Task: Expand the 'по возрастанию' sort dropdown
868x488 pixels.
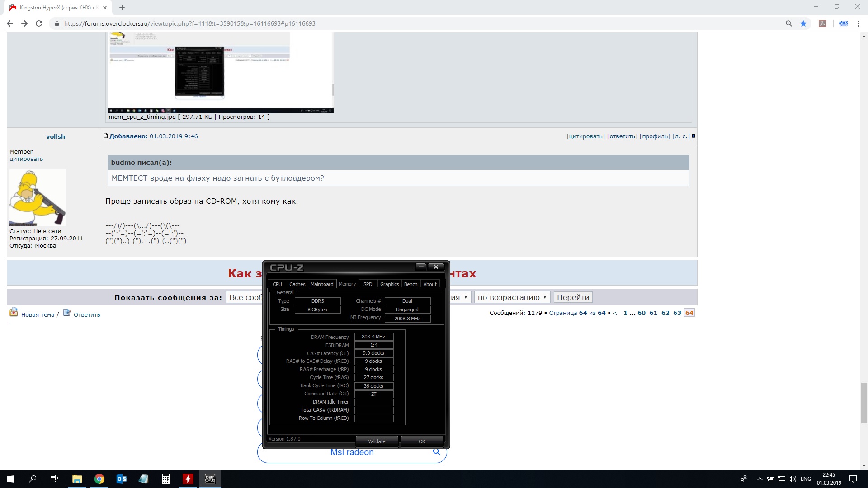Action: pos(512,297)
